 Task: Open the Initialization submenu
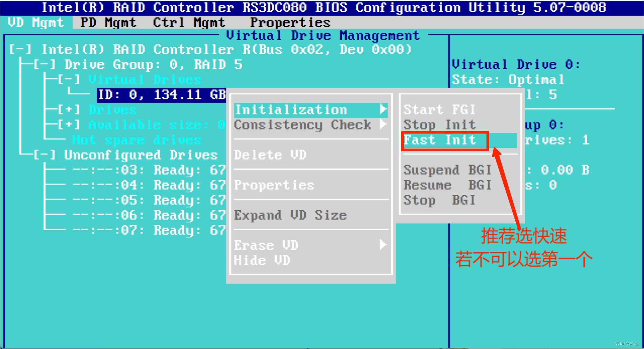coord(311,110)
